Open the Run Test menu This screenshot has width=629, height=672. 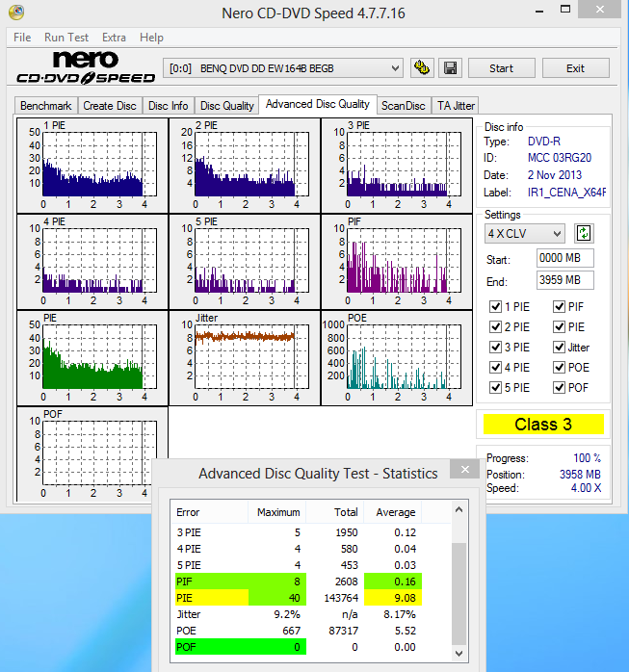click(66, 38)
